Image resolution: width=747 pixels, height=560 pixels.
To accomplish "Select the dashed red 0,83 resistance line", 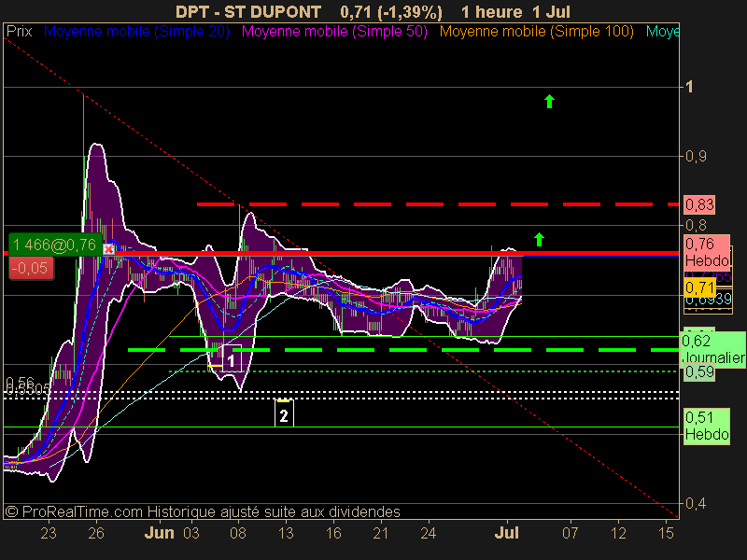I will (438, 204).
